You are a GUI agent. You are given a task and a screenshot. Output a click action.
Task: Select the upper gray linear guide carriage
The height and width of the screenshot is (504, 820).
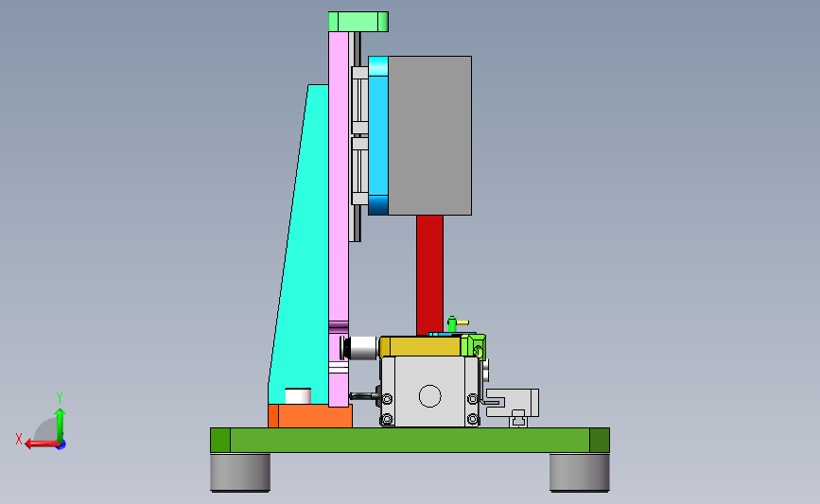click(359, 99)
